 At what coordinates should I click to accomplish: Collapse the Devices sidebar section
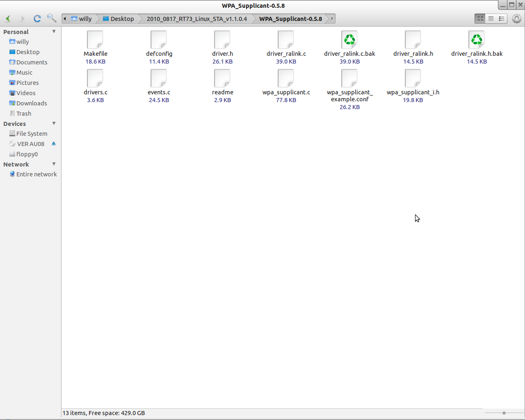[x=54, y=123]
